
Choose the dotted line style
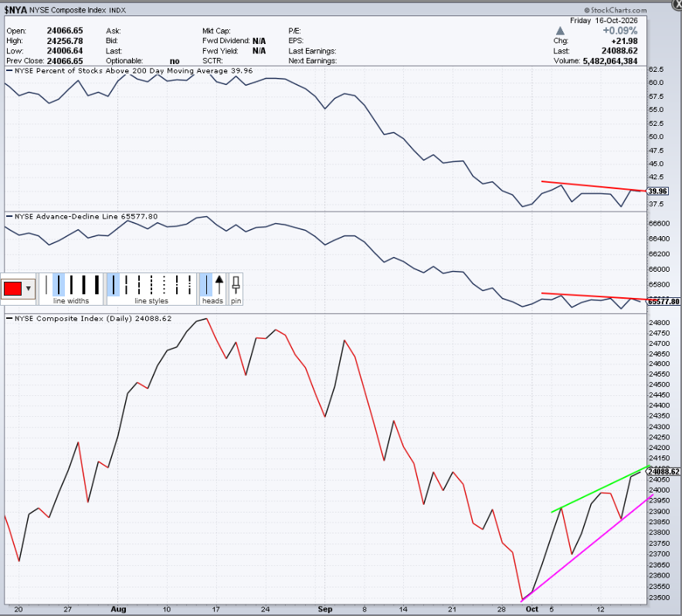tap(164, 285)
